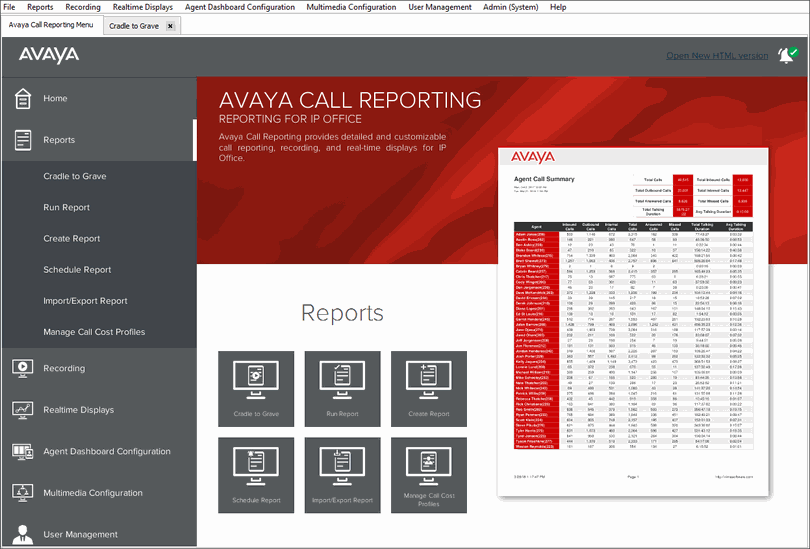The image size is (810, 549).
Task: Expand the Realtime Displays sidebar section
Action: (99, 410)
